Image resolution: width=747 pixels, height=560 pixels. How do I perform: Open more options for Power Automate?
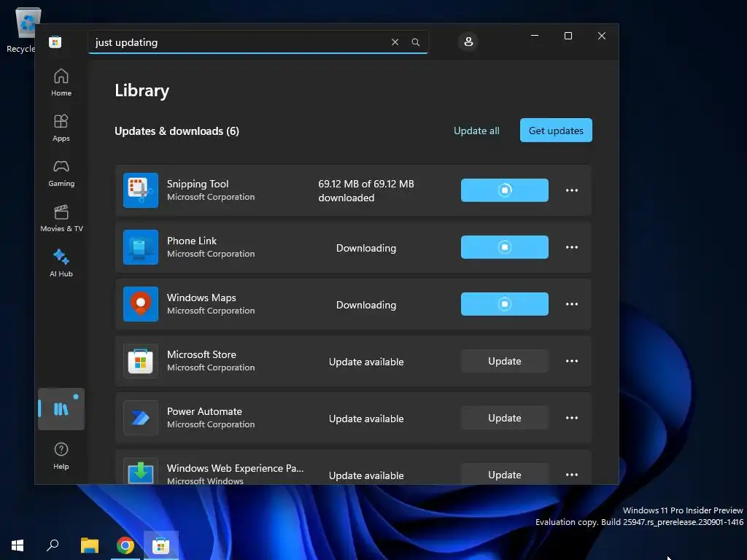click(x=572, y=418)
